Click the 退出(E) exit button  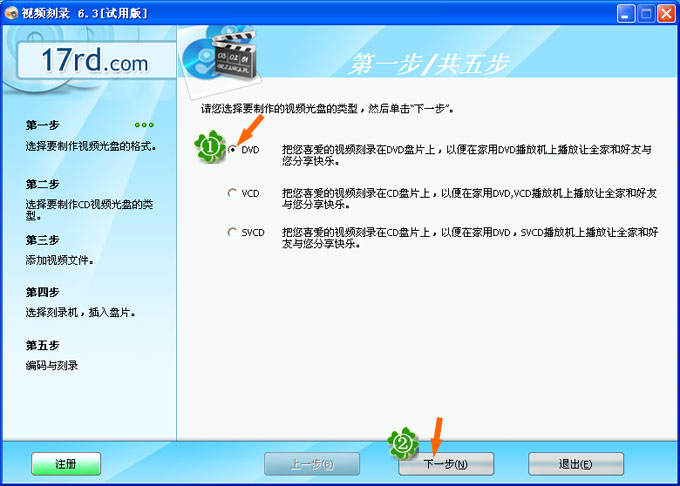[x=576, y=464]
